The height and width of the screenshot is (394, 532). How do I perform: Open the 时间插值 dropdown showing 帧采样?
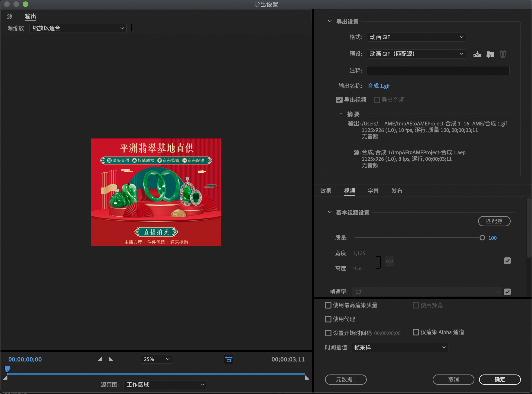click(399, 348)
